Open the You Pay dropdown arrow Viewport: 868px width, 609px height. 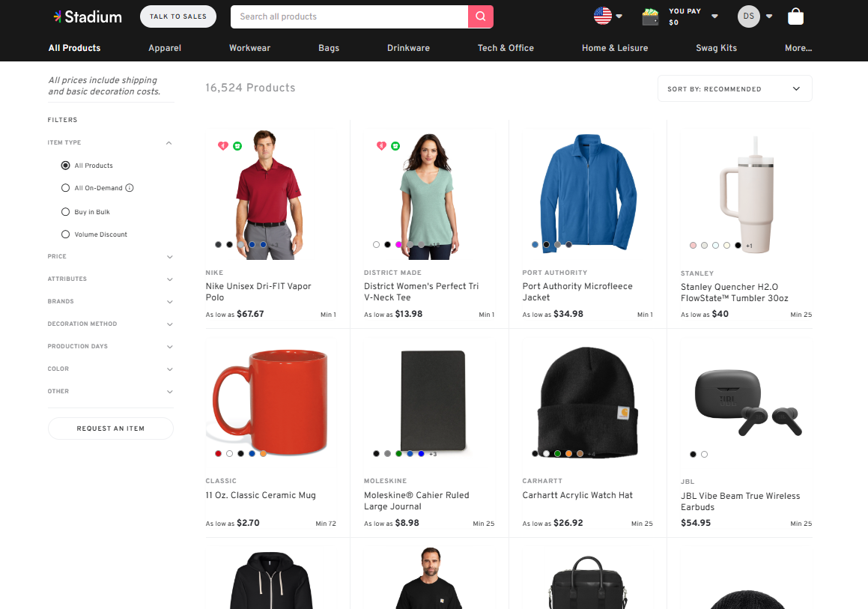click(714, 16)
